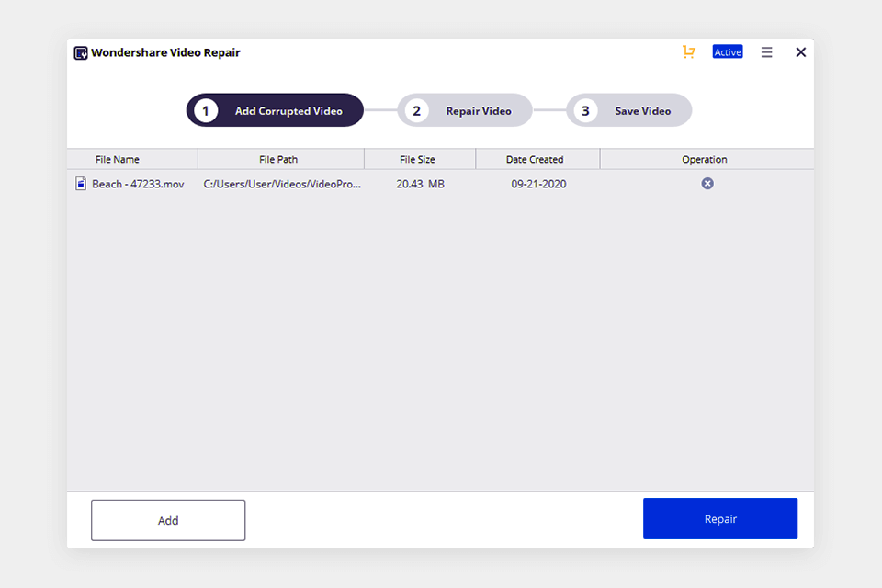Click the numbered circle for step 2
Viewport: 882px width, 588px height.
pyautogui.click(x=416, y=110)
